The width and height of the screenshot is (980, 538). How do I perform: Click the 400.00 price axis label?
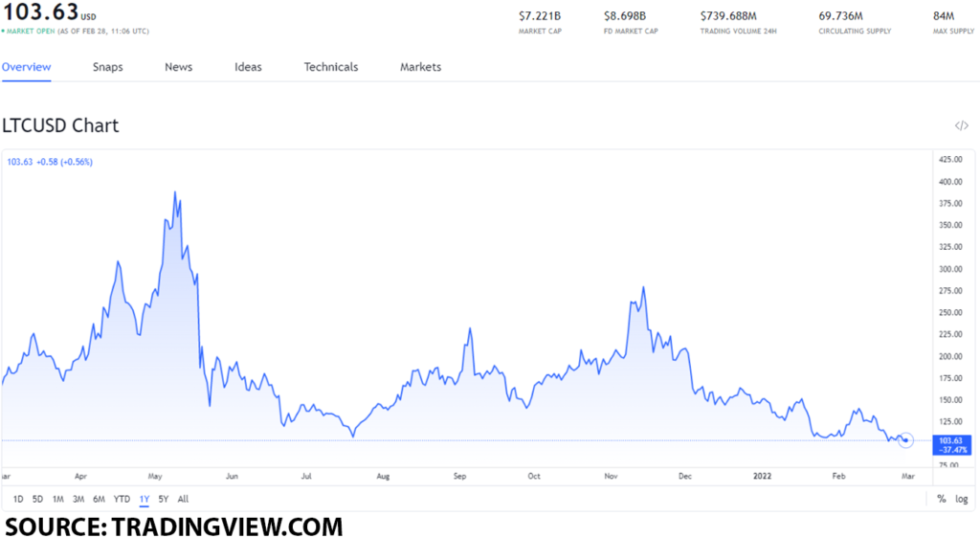[950, 182]
